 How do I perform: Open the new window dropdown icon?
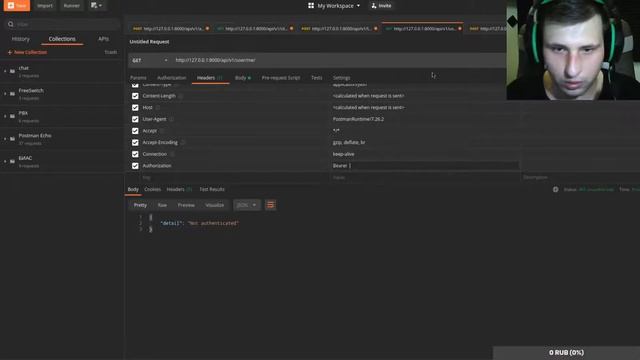[97, 6]
